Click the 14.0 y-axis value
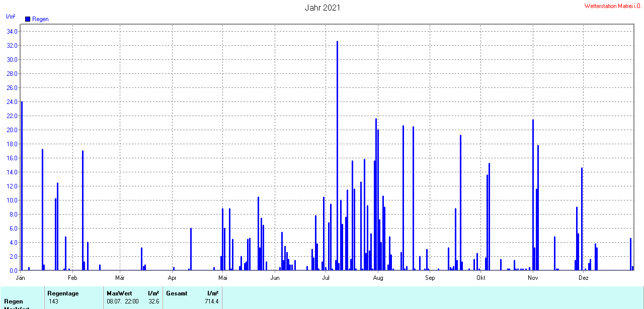 pos(12,172)
